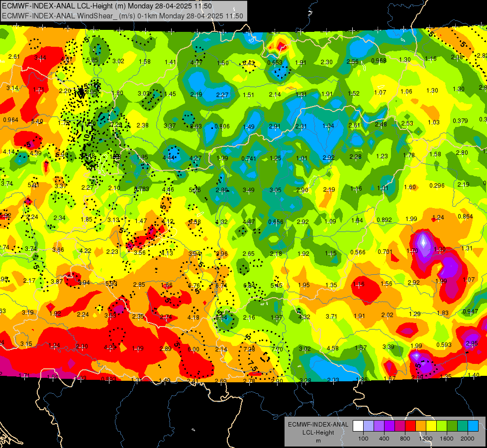Click the 2000 legend scale label

tap(468, 439)
